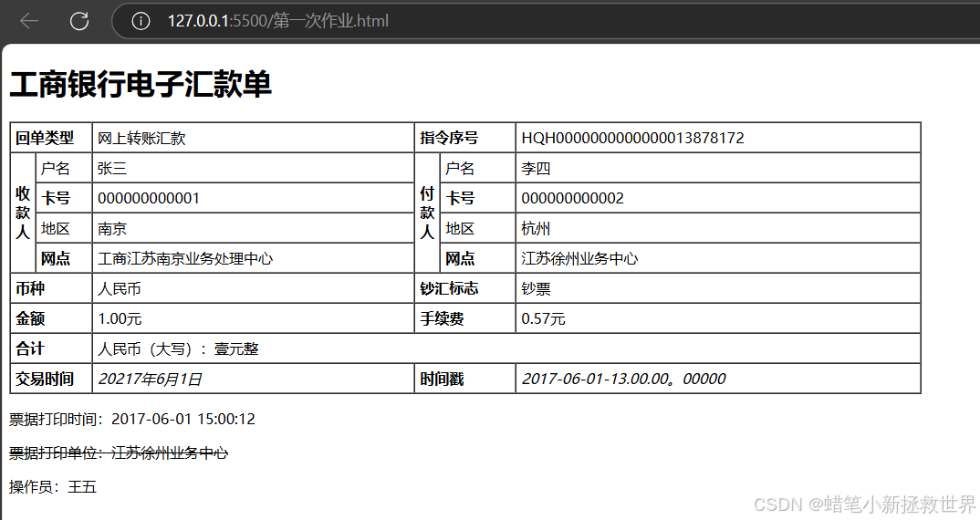Screen dimensions: 980x520
Task: Select the region 杭州
Action: [x=536, y=228]
